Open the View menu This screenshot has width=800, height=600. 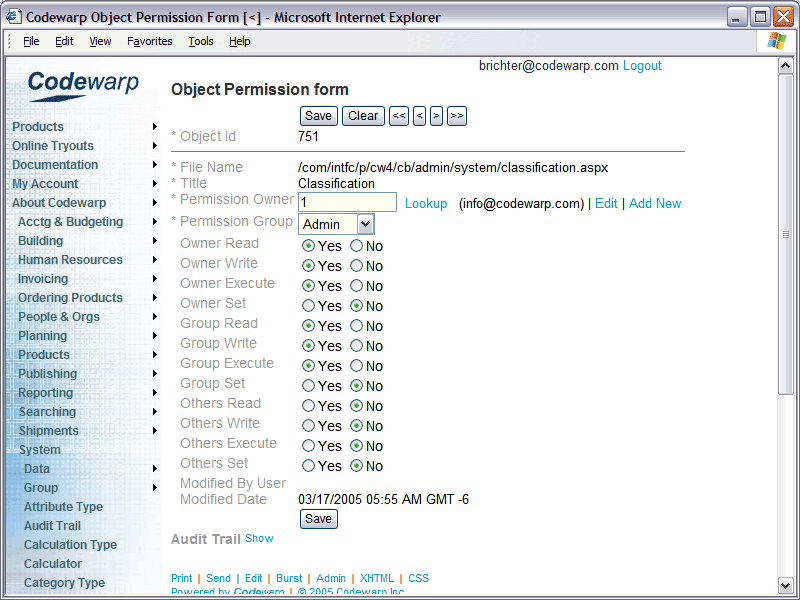point(100,41)
